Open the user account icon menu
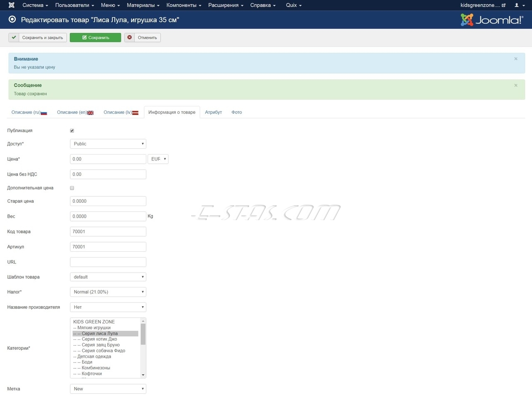The width and height of the screenshot is (532, 420). [x=519, y=5]
